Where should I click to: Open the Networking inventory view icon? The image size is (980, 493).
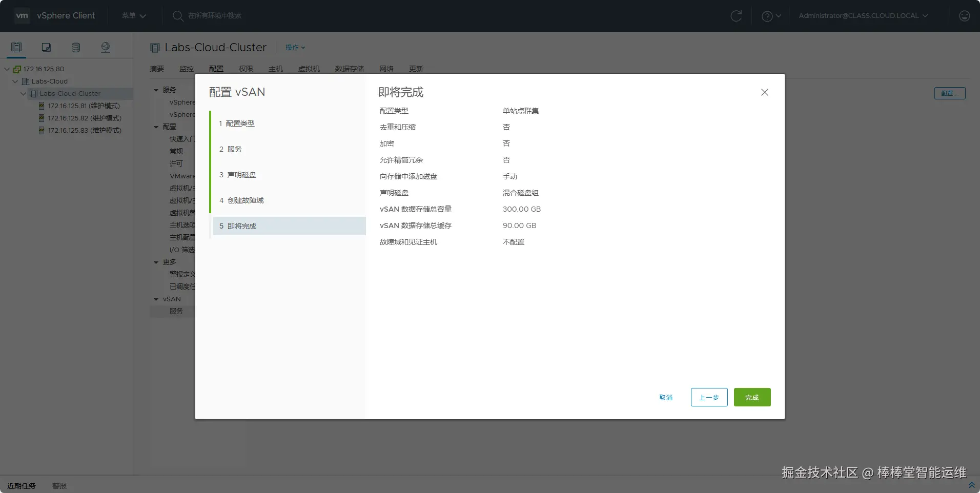pos(106,48)
